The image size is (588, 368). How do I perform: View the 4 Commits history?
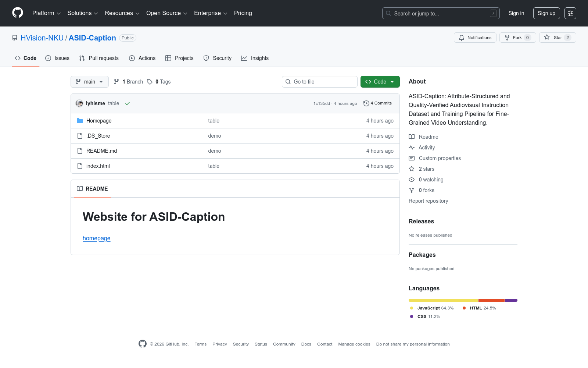tap(377, 103)
